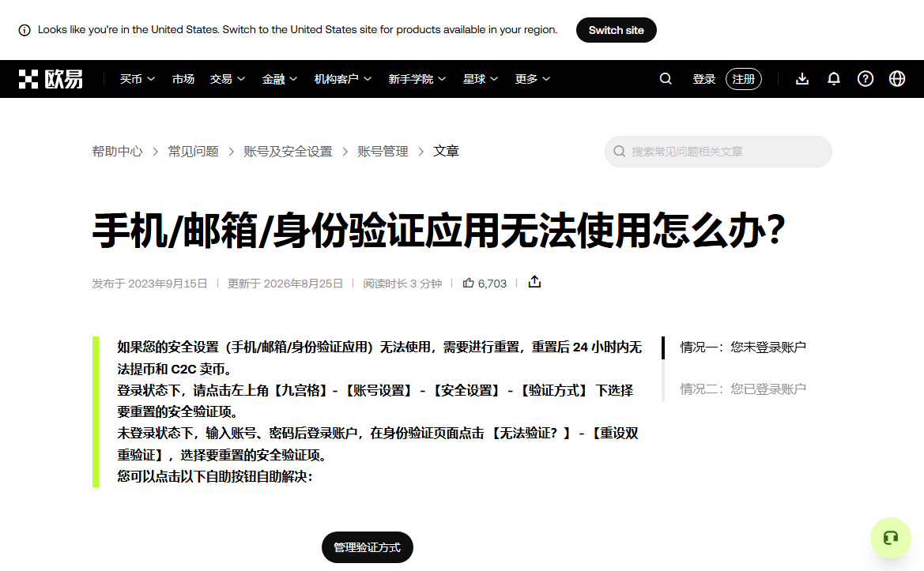
Task: Click the 管理验证方式 button
Action: coord(367,547)
